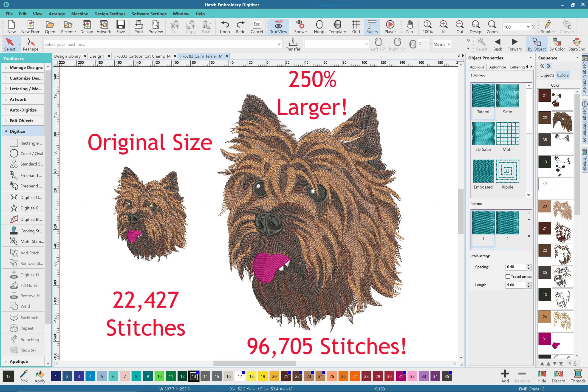The height and width of the screenshot is (392, 588).
Task: Enable the Travel on edge checkbox
Action: tap(508, 276)
